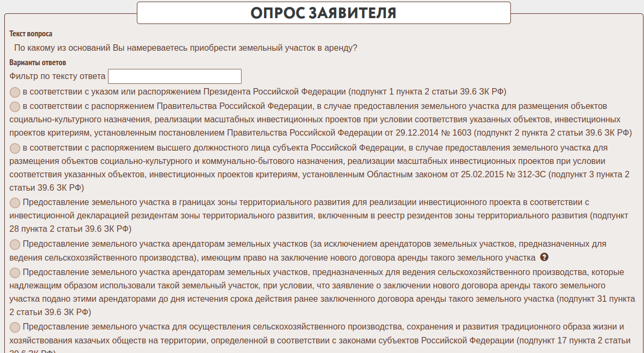This screenshot has height=353, width=644.
Task: Click the 'ОПРОС ЗАЯВИТЕЛЯ' heading
Action: [323, 13]
